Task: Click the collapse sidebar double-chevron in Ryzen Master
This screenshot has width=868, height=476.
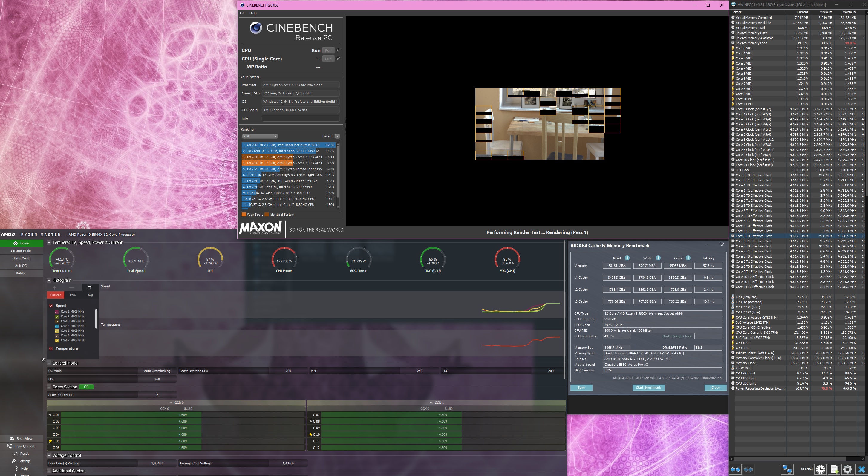Action: [43, 360]
